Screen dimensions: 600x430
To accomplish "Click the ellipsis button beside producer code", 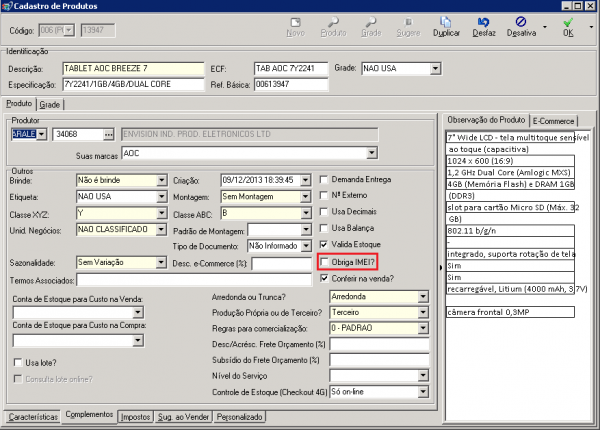I will [107, 134].
